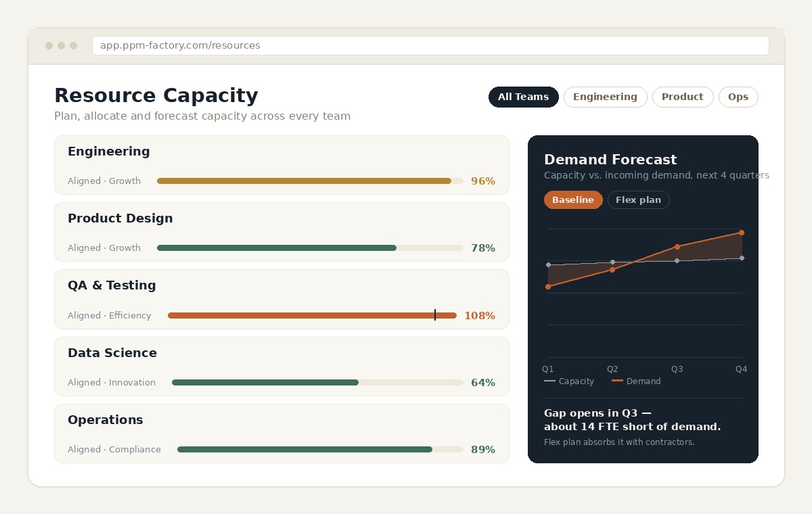Click the 64% Data Science value
812x514 pixels.
click(483, 383)
